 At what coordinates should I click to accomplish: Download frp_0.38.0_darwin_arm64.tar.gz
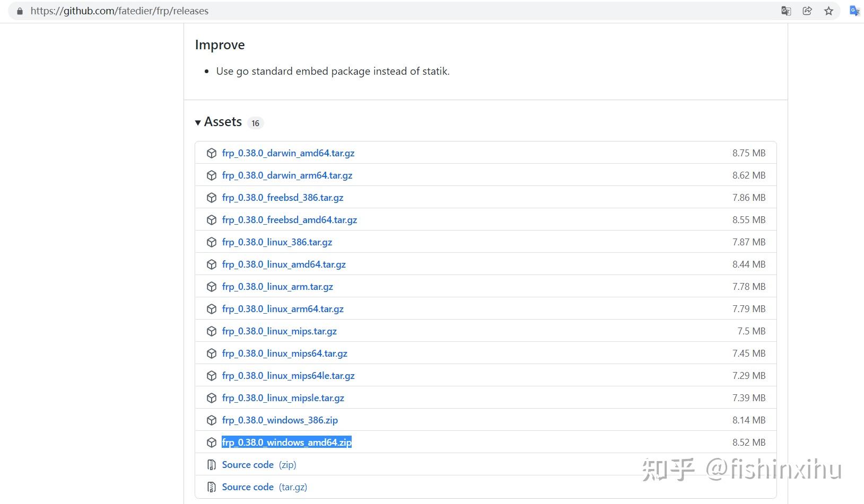pyautogui.click(x=287, y=175)
